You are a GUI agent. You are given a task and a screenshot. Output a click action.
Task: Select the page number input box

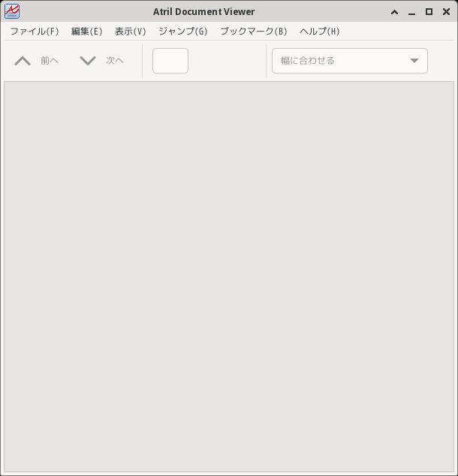pos(170,61)
